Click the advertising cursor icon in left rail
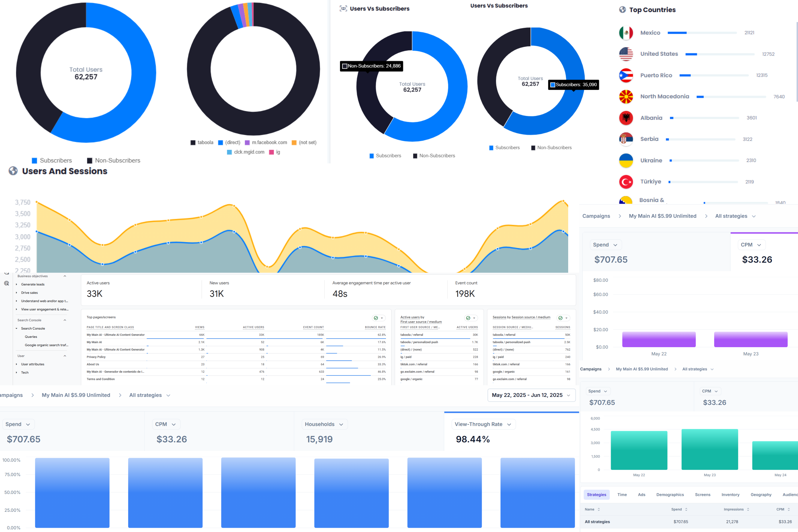 (6, 283)
